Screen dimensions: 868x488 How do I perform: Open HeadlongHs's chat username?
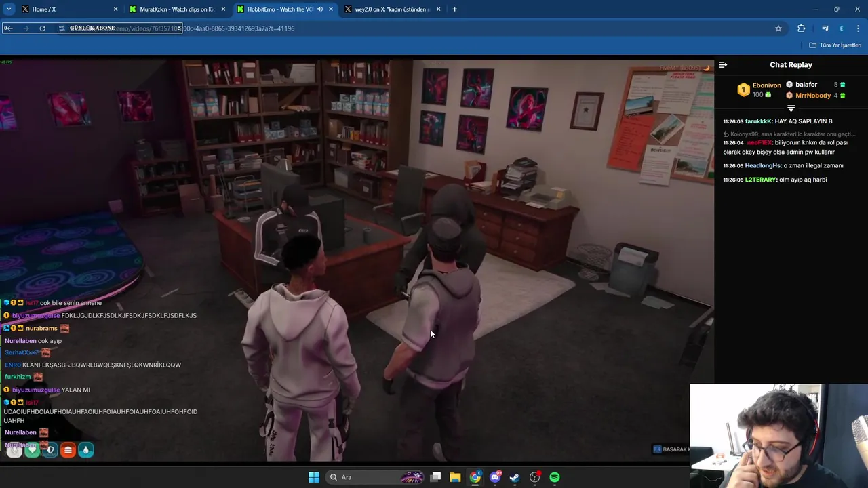pos(763,166)
